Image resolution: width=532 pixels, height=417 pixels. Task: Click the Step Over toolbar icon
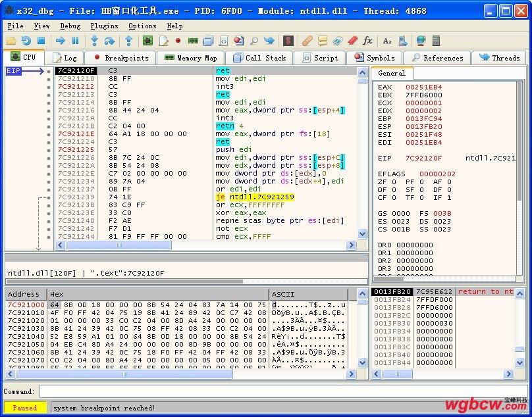(109, 41)
